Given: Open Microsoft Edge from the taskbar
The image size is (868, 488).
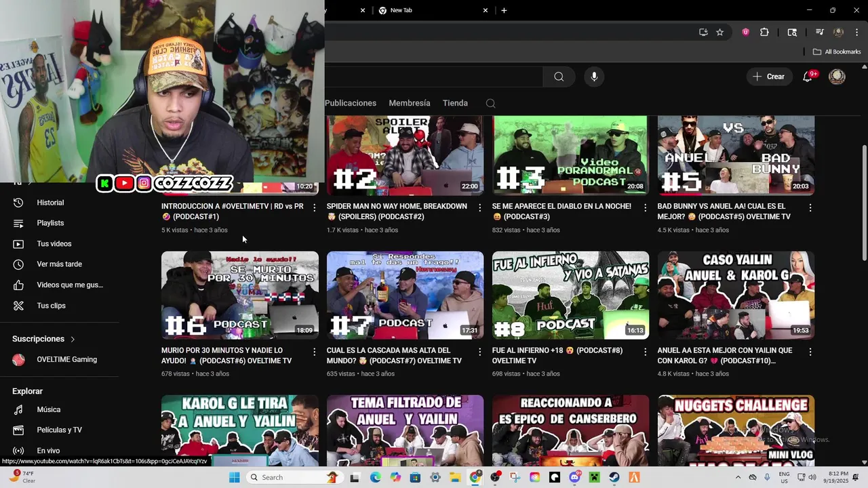Looking at the screenshot, I should (375, 477).
